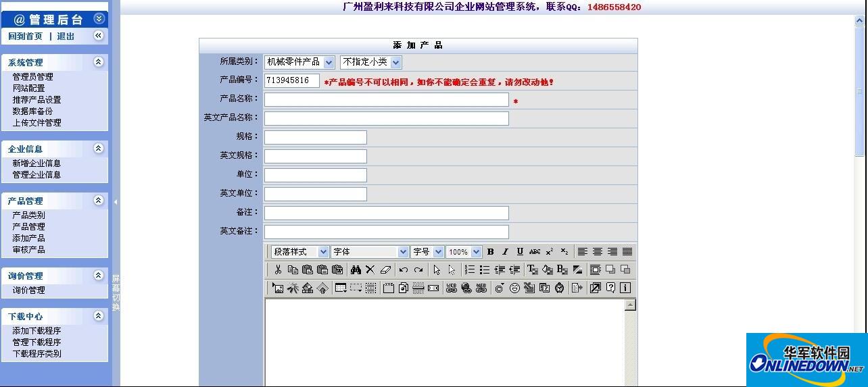
Task: Insert a bulleted list
Action: 485,269
